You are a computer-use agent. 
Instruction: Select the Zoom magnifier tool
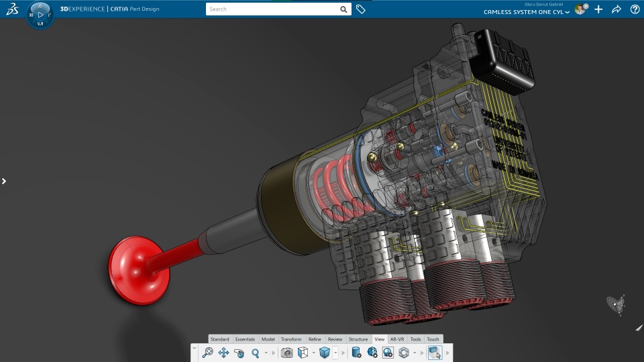256,353
